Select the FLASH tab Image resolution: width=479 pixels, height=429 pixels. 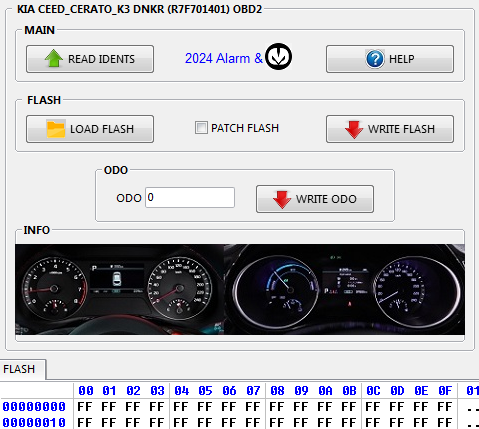[23, 369]
